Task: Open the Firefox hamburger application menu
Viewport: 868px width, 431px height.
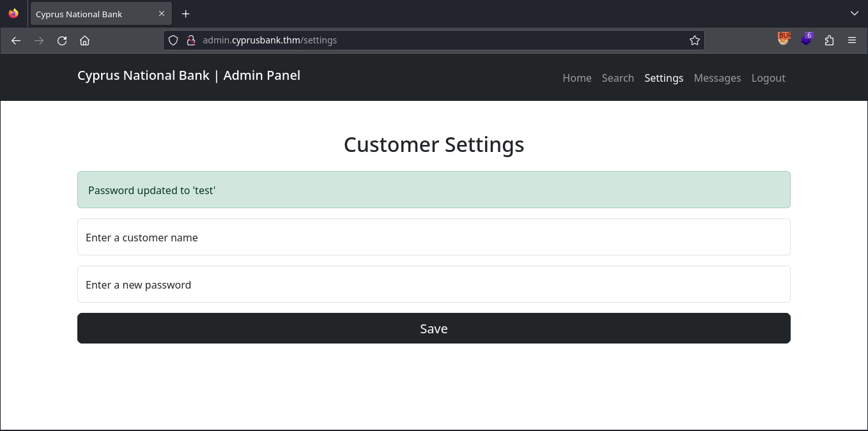Action: (852, 40)
